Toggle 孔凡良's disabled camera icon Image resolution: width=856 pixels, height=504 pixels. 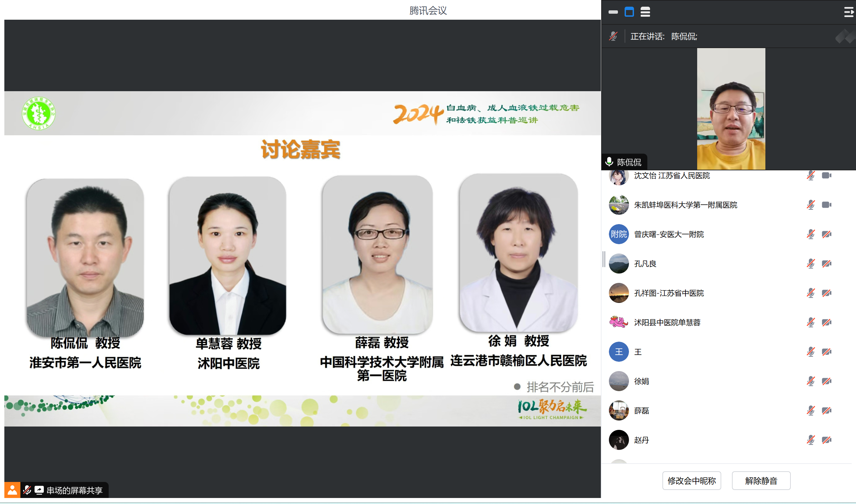pos(827,264)
